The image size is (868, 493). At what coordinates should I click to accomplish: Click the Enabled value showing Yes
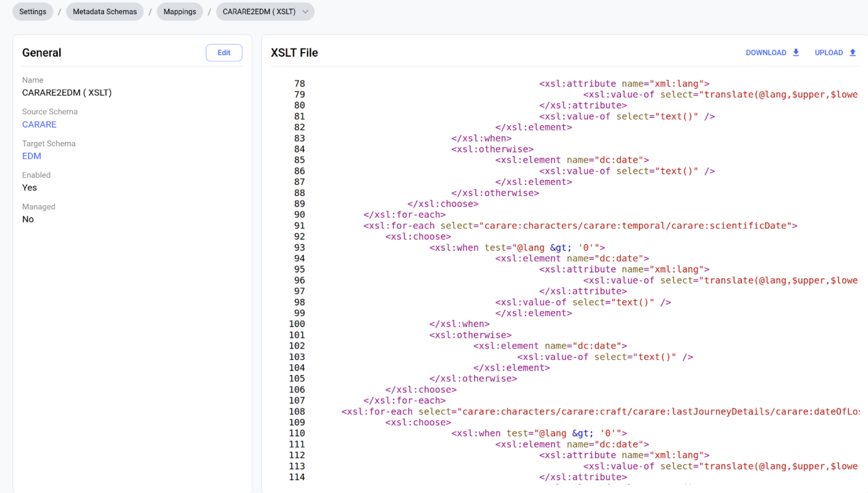click(x=29, y=187)
